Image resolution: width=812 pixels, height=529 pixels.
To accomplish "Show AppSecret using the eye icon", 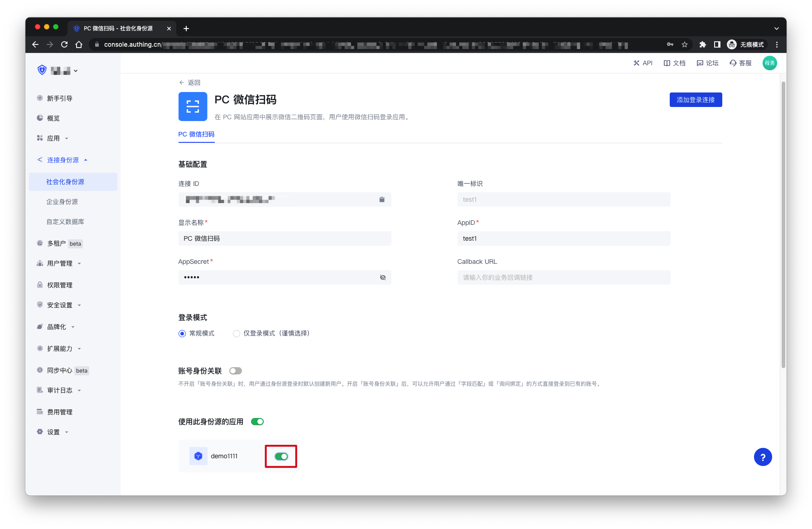I will point(382,277).
